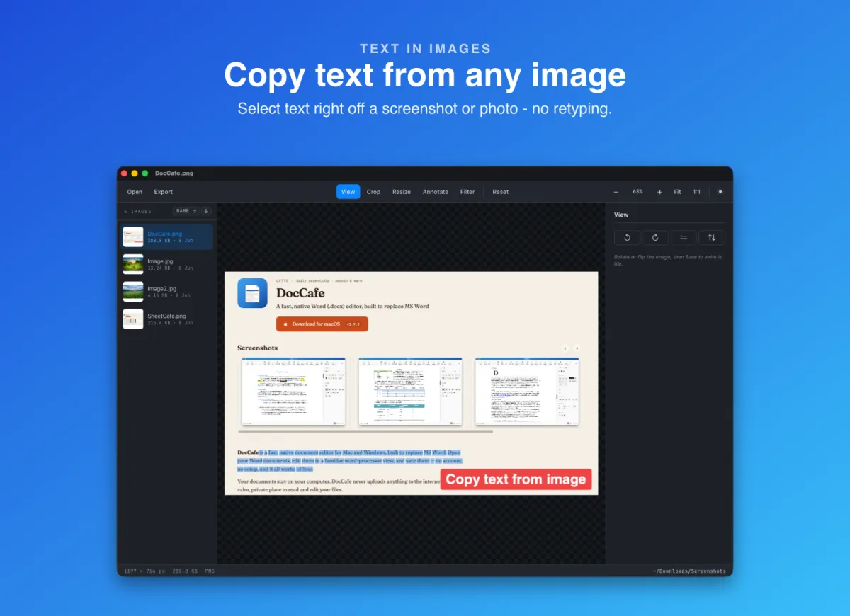Switch to the Annotate tab
Screen dimensions: 850x616
tap(436, 192)
